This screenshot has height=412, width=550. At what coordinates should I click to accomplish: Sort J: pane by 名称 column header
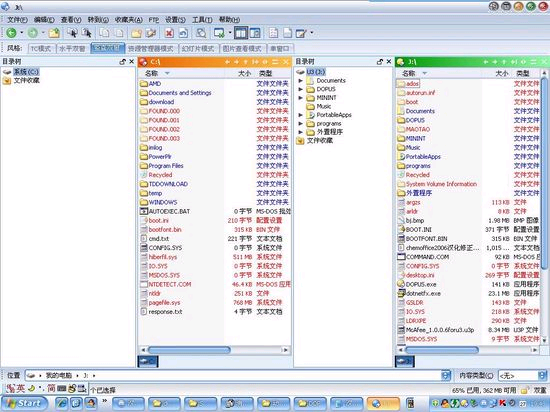click(409, 73)
